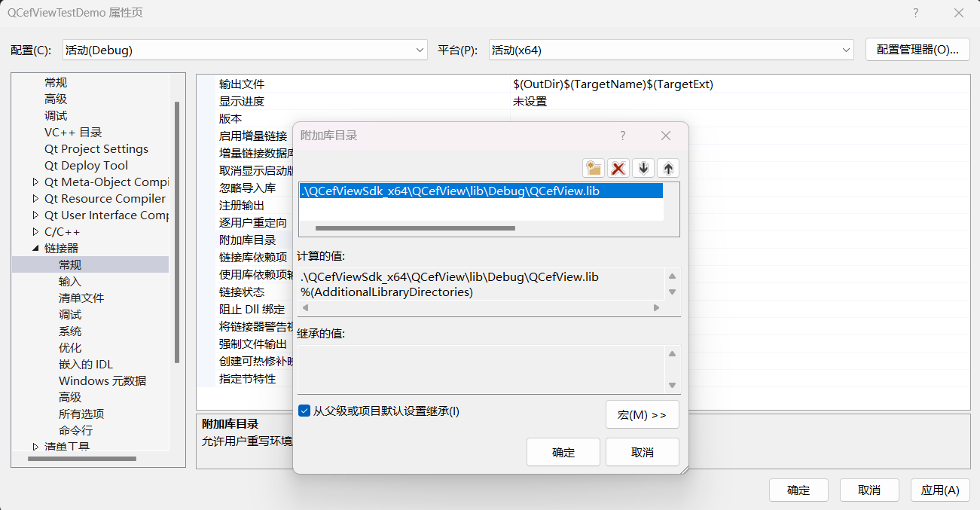Click left scroll arrow in 计算的值 box
980x510 pixels.
pyautogui.click(x=305, y=308)
